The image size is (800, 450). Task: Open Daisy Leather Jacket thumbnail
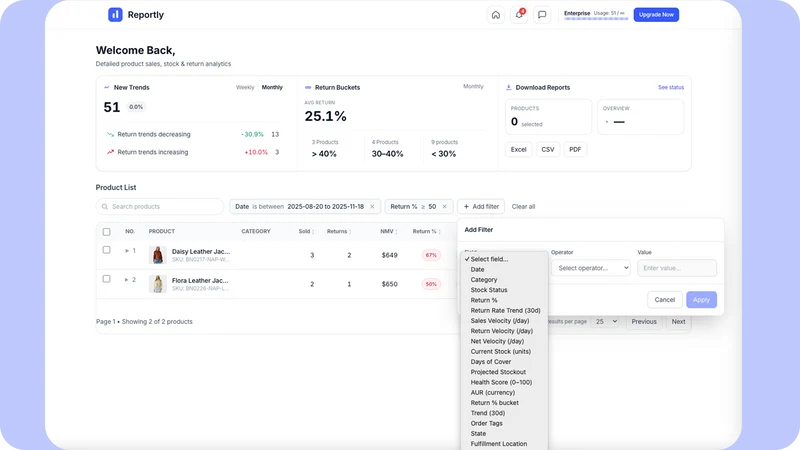(158, 255)
